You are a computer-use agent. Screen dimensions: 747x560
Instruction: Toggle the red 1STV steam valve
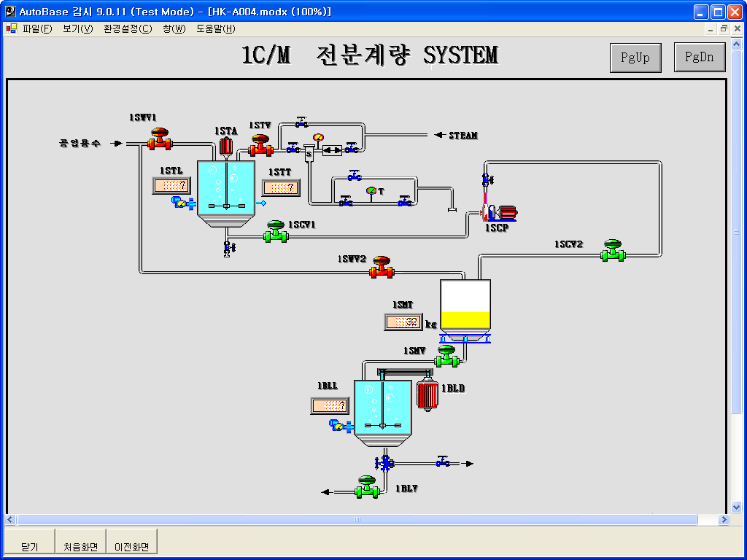(260, 145)
